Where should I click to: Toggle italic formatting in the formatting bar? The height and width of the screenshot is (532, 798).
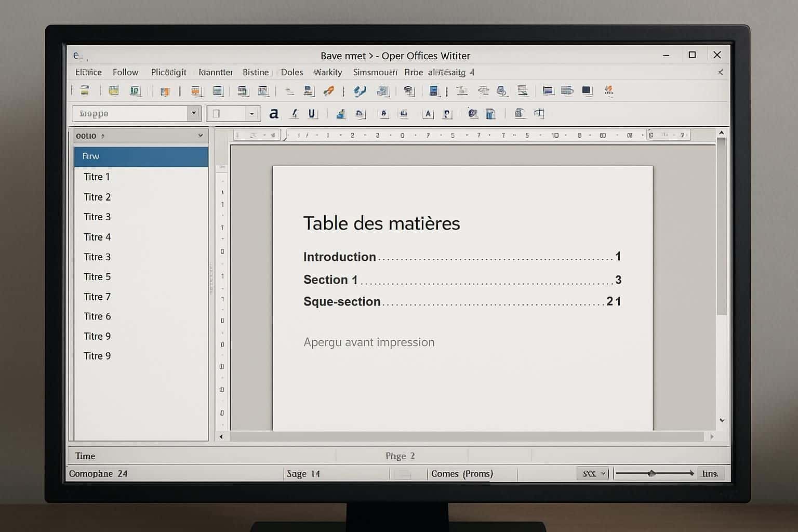[295, 113]
